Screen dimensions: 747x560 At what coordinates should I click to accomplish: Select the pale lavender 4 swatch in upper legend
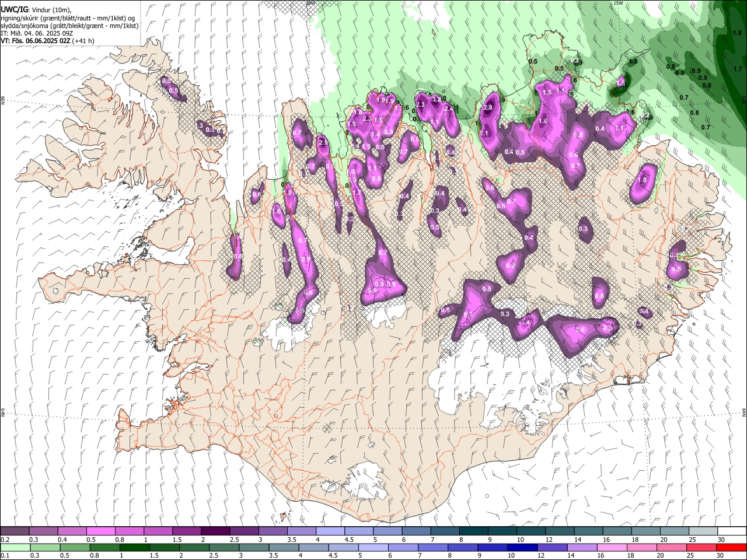tap(330, 531)
